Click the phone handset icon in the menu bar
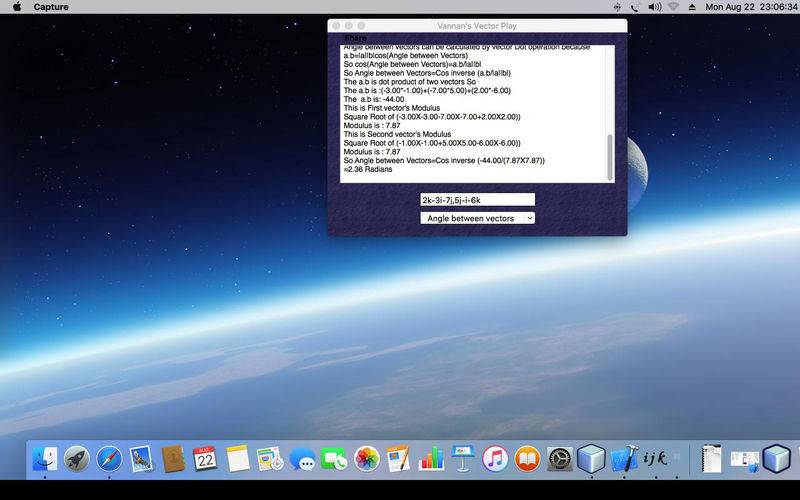The height and width of the screenshot is (500, 800). [x=635, y=7]
